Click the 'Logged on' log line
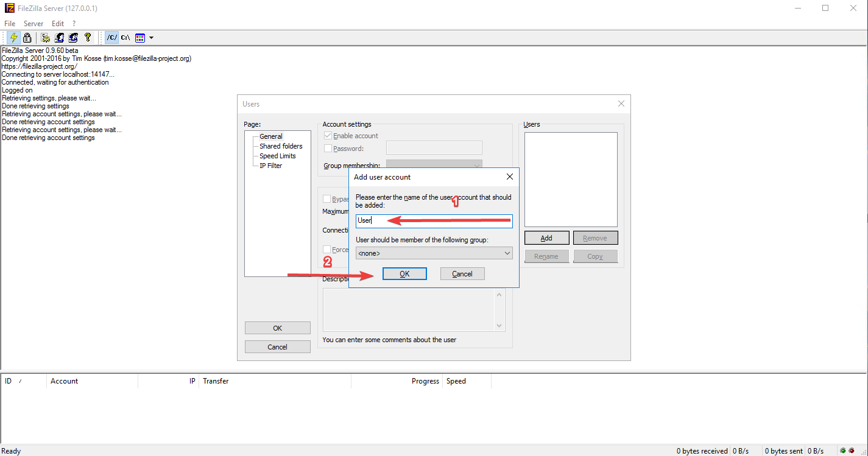The width and height of the screenshot is (868, 456). pos(17,90)
